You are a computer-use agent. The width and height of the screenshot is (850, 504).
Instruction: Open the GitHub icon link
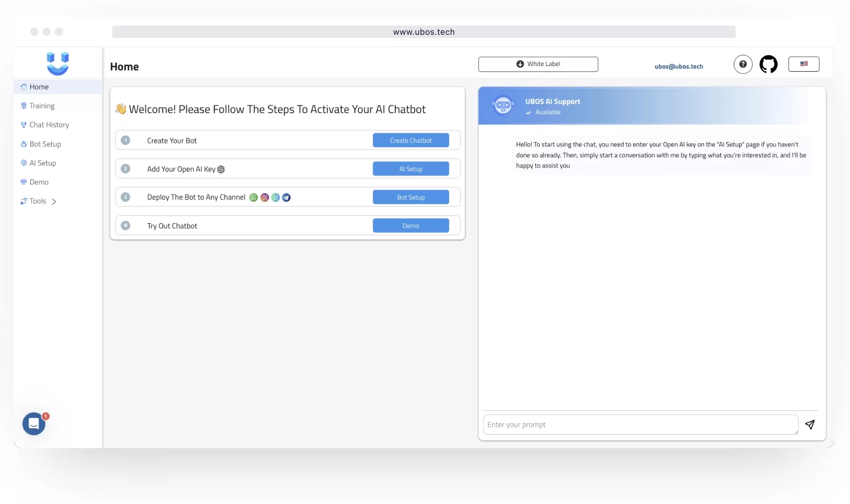tap(768, 65)
